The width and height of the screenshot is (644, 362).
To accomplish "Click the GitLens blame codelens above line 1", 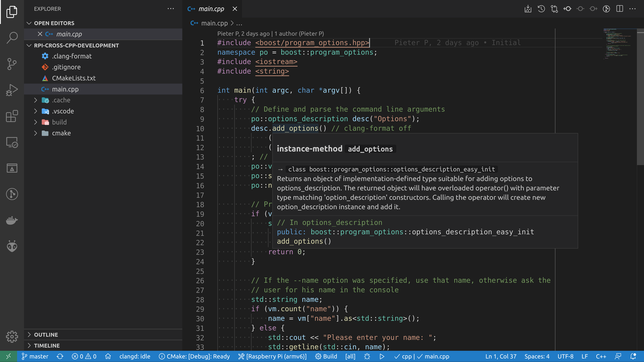I will click(271, 34).
